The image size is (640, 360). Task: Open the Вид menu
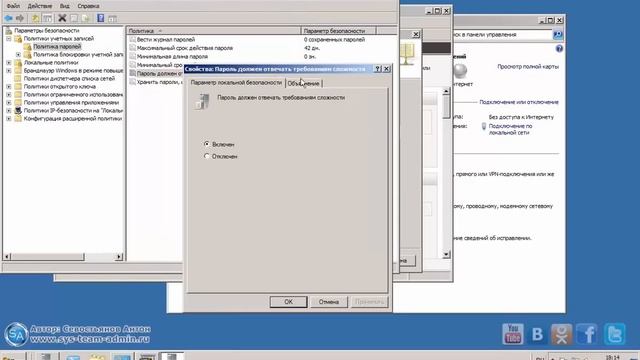64,6
